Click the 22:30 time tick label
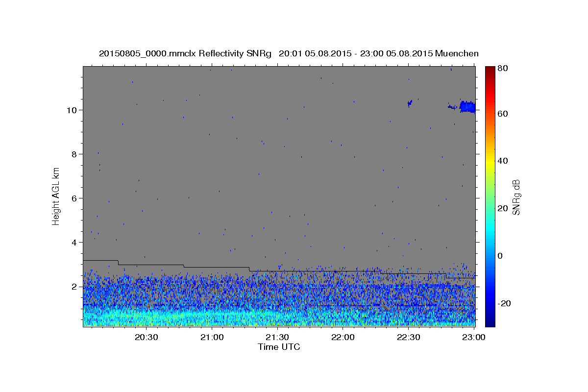This screenshot has height=392, width=588. tap(408, 337)
